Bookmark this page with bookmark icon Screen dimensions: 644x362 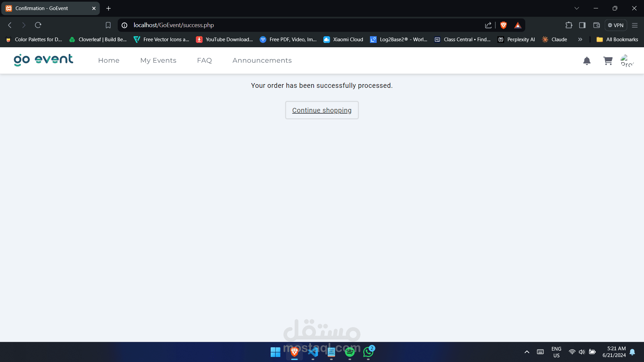click(x=108, y=25)
